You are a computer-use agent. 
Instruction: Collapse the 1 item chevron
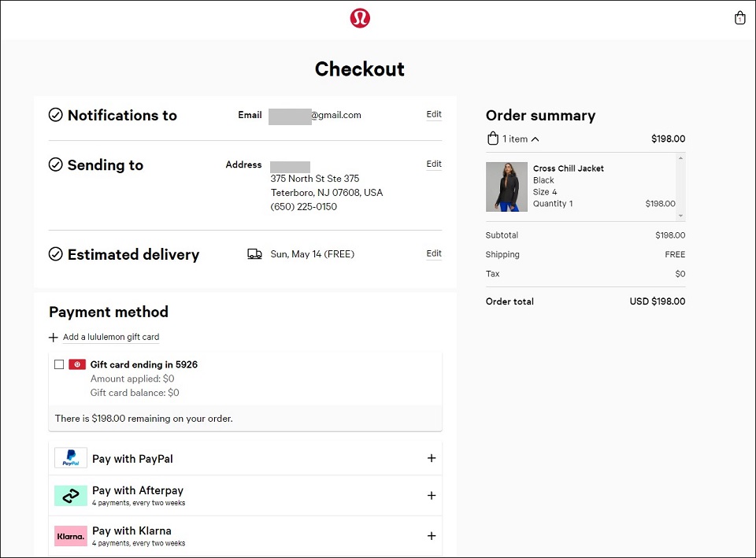tap(535, 139)
